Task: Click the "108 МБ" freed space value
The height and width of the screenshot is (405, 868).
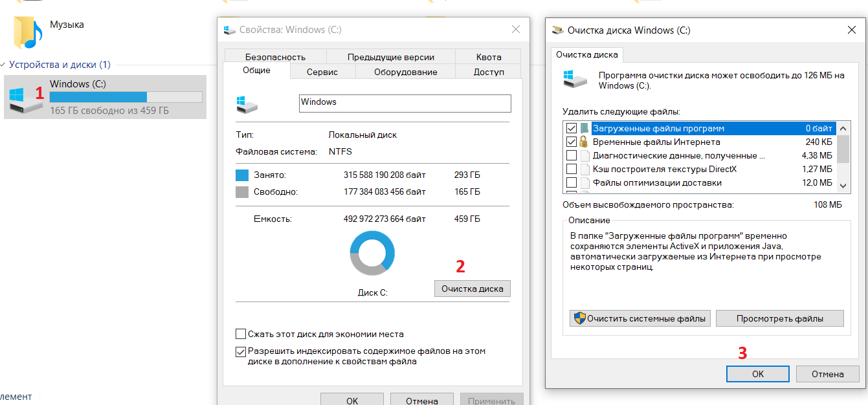Action: (x=828, y=205)
